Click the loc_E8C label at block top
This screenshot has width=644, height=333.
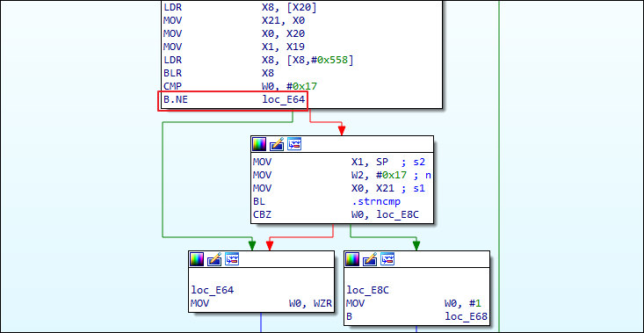[368, 290]
